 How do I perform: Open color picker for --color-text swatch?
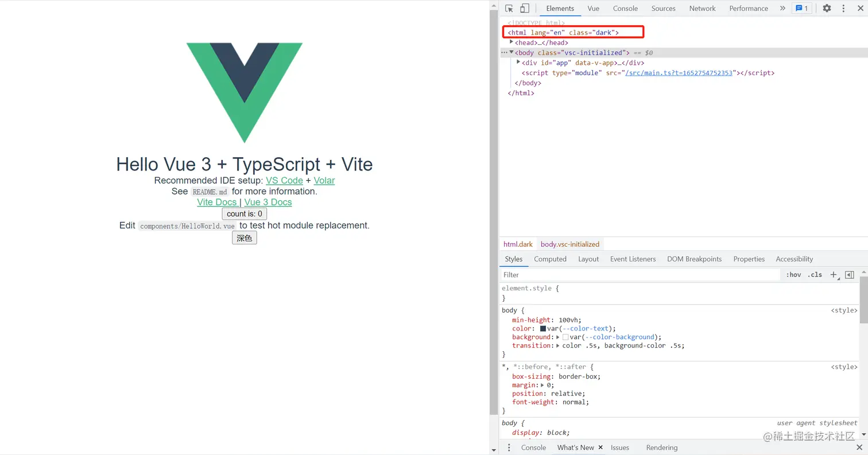pyautogui.click(x=543, y=329)
